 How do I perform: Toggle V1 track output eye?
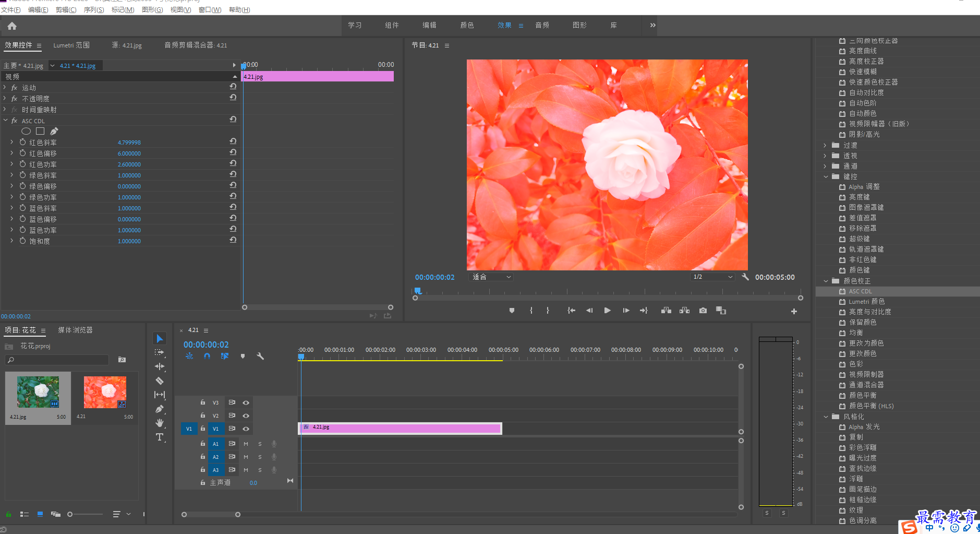(x=246, y=429)
